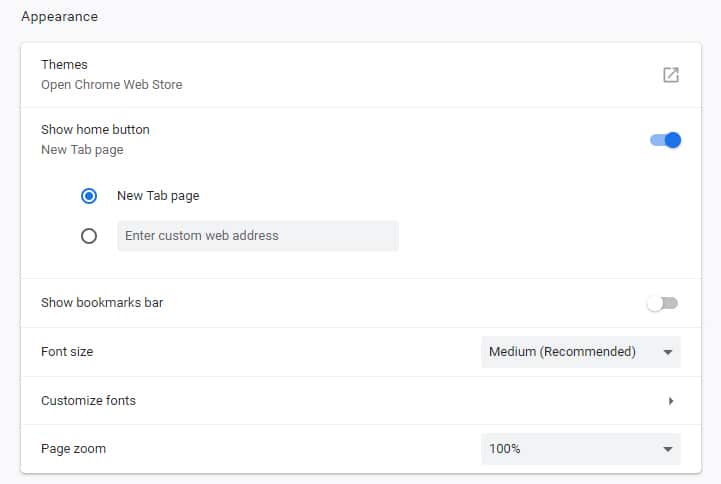
Task: Select the New Tab page radio button
Action: (89, 196)
